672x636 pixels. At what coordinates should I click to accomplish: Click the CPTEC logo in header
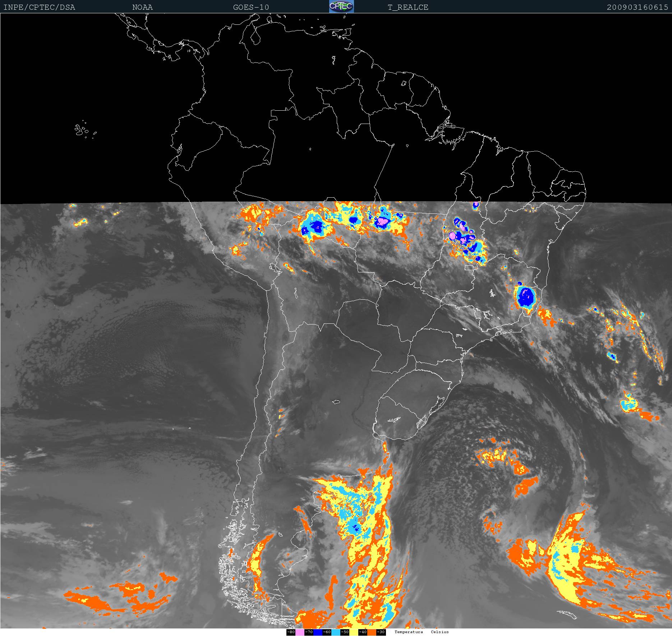pos(341,6)
